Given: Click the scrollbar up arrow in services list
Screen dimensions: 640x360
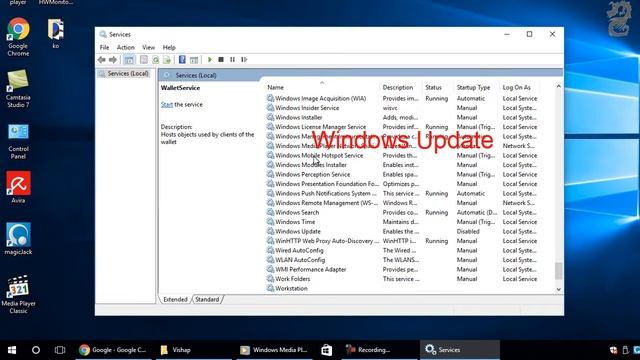Looking at the screenshot, I should point(558,86).
